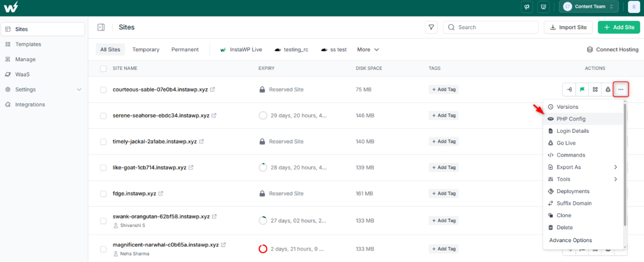Check the swank-orangutan site checkbox
This screenshot has height=262, width=644.
pos(103,221)
